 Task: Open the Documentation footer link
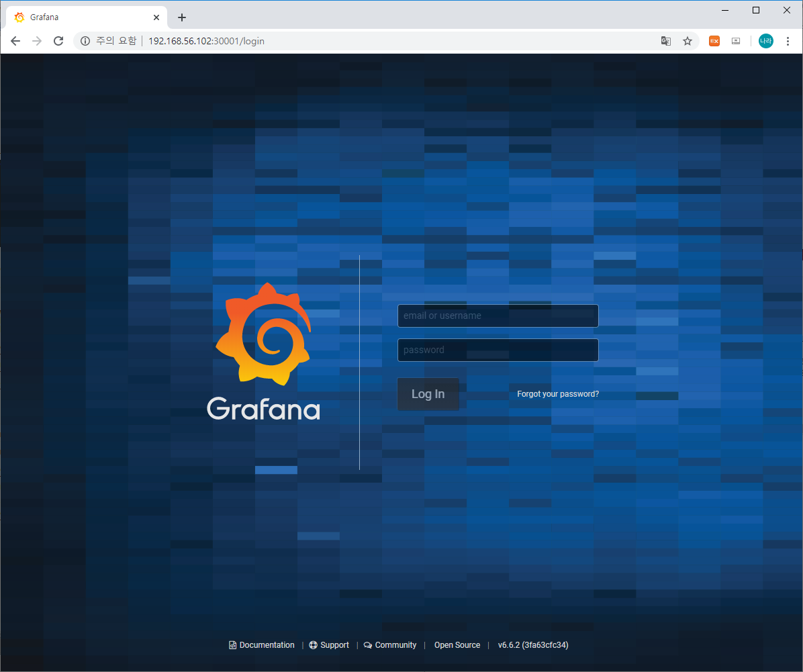click(262, 645)
